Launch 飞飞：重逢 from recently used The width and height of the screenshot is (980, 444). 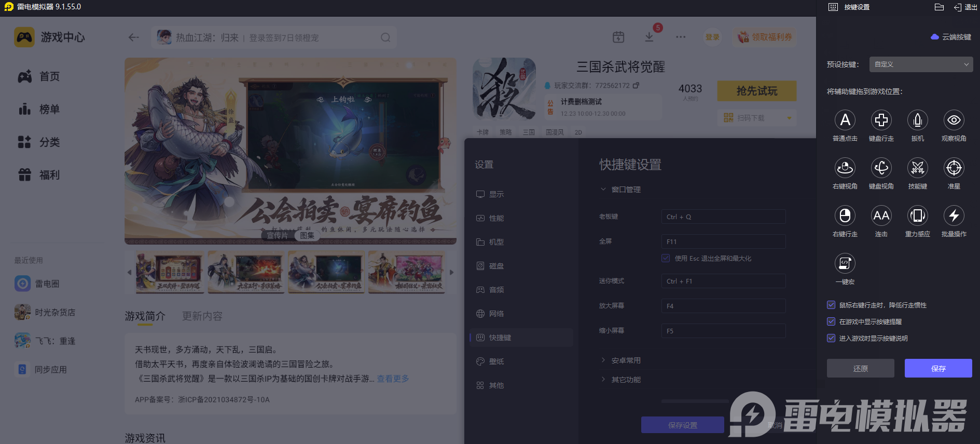click(45, 341)
